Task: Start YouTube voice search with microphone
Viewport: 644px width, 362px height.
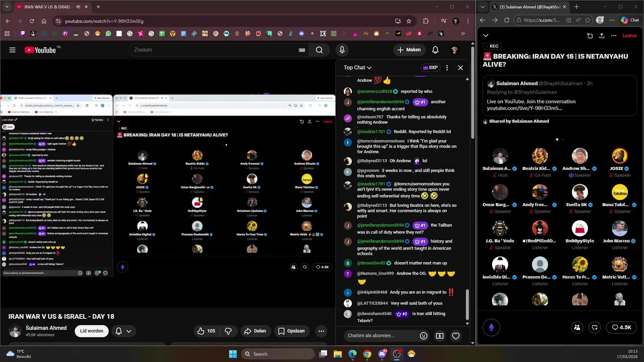Action: [x=342, y=50]
